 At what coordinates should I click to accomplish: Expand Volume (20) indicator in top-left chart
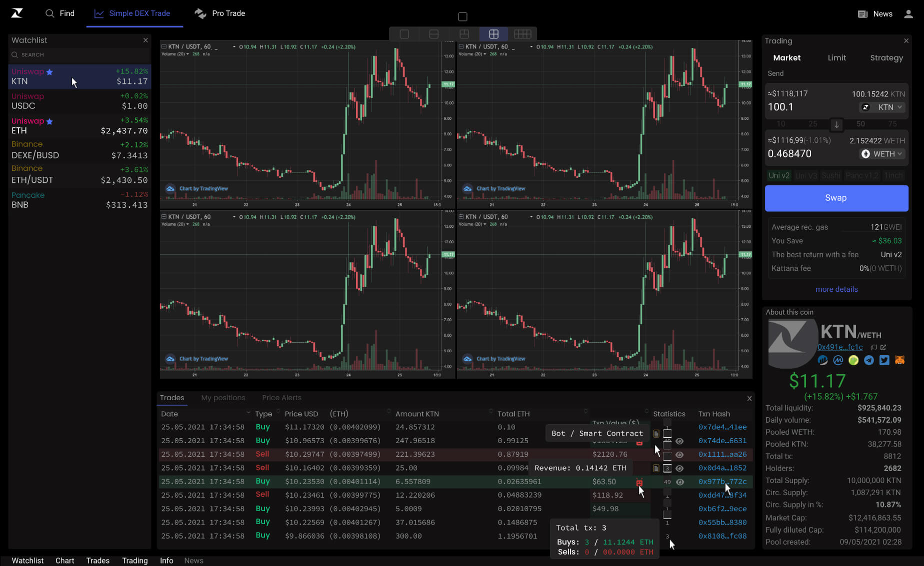tap(187, 54)
